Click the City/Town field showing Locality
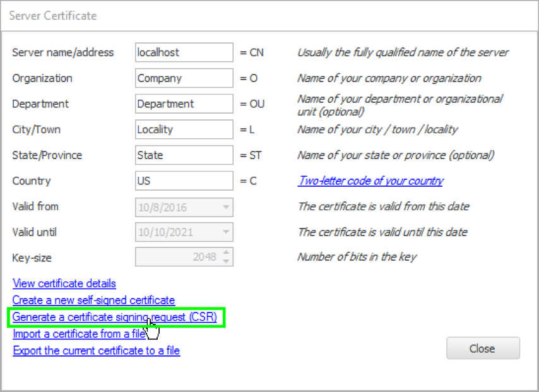 pyautogui.click(x=184, y=129)
